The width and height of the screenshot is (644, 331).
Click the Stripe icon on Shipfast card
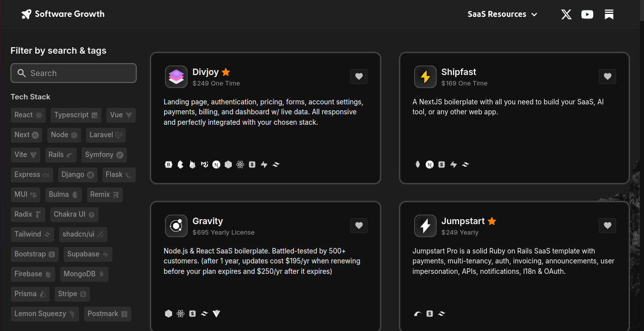coord(442,165)
